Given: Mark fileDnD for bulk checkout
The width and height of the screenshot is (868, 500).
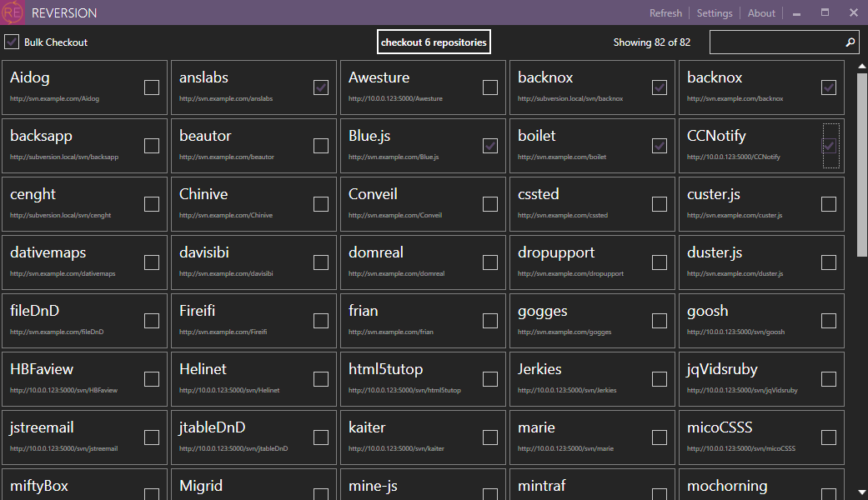Looking at the screenshot, I should (x=152, y=321).
